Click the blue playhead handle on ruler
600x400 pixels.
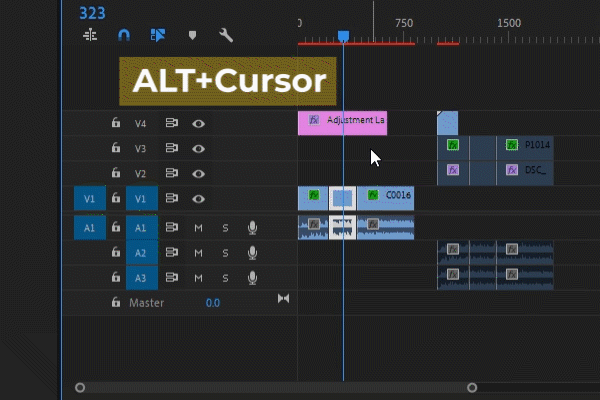(343, 36)
